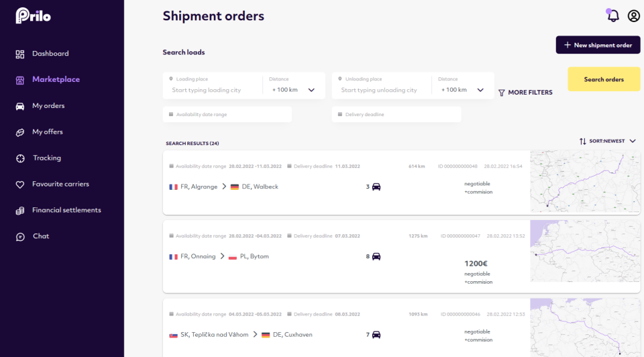This screenshot has width=644, height=357.
Task: Click the Tracking crosshair icon
Action: coord(20,158)
